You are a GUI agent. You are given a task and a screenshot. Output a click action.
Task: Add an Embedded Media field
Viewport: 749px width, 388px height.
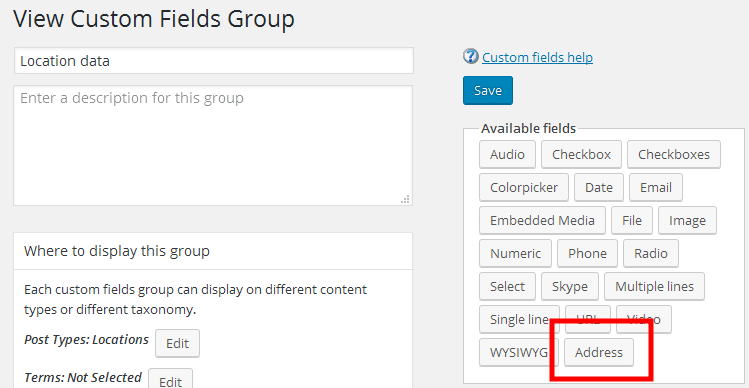542,220
